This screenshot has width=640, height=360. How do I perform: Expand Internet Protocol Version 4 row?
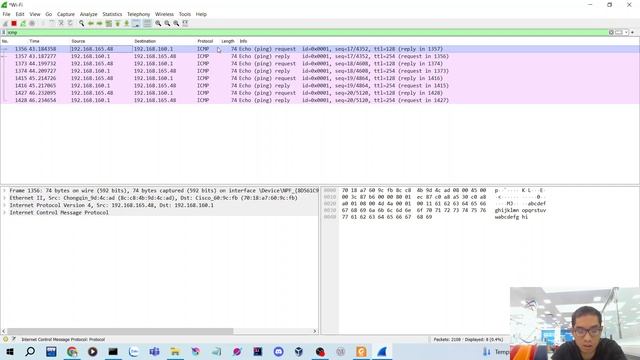(x=4, y=205)
